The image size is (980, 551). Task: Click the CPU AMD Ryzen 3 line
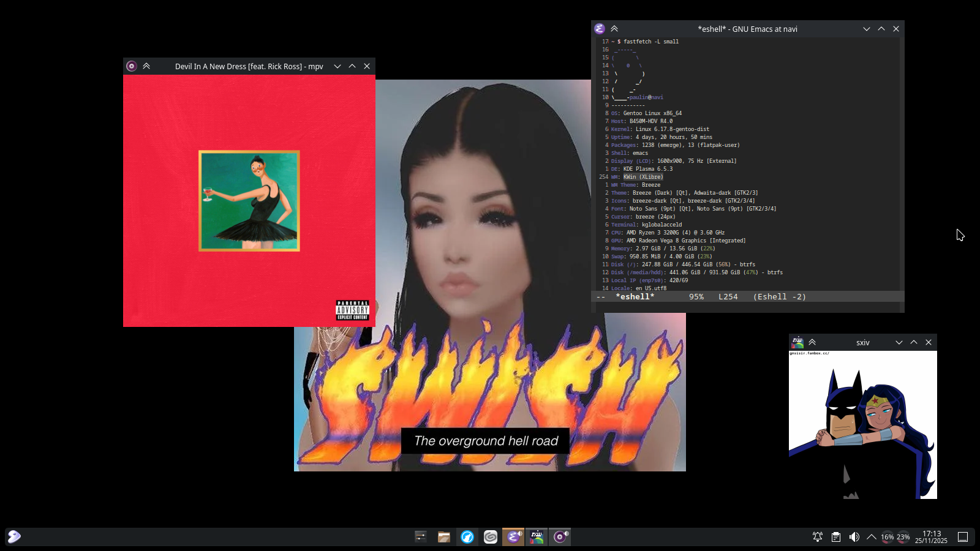[668, 233]
